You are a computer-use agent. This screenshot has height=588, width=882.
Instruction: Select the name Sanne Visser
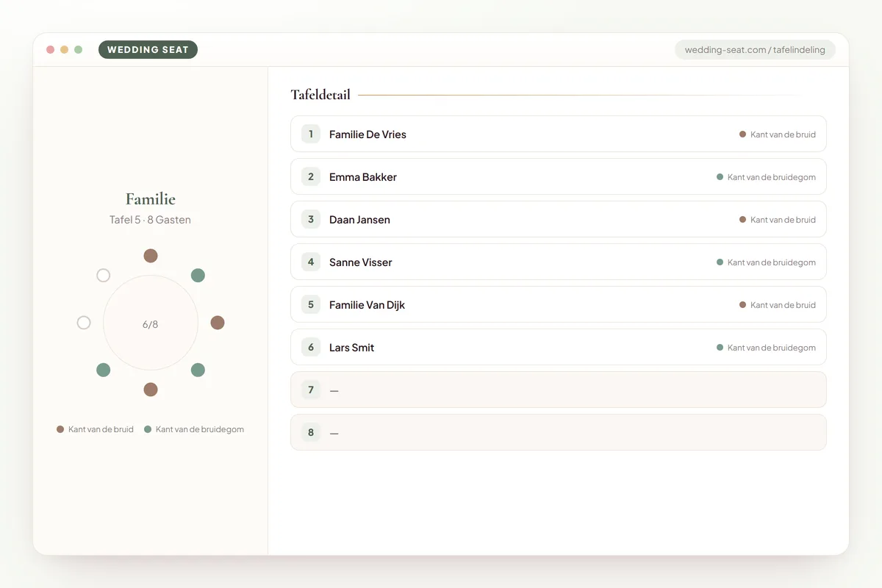coord(361,262)
